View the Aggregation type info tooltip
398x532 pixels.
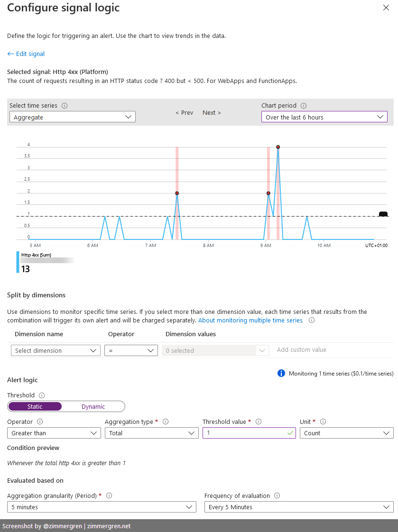(165, 422)
